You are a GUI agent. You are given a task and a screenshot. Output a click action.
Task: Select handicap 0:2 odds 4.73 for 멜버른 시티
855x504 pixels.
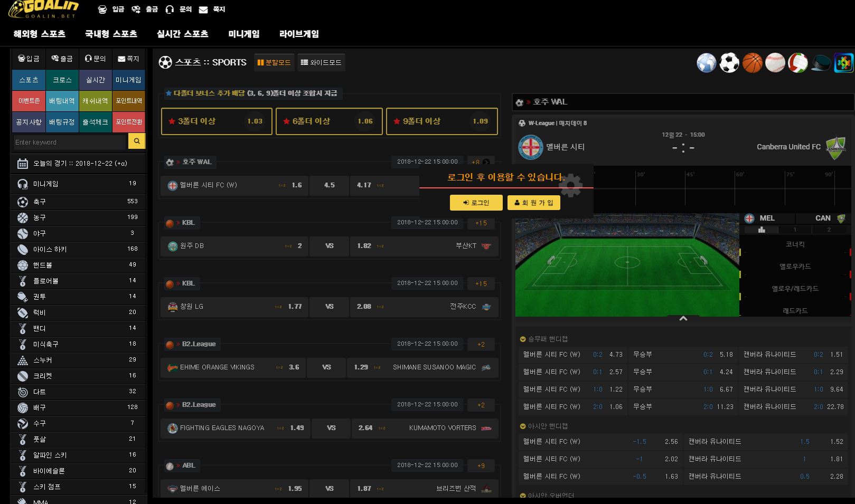click(x=572, y=355)
